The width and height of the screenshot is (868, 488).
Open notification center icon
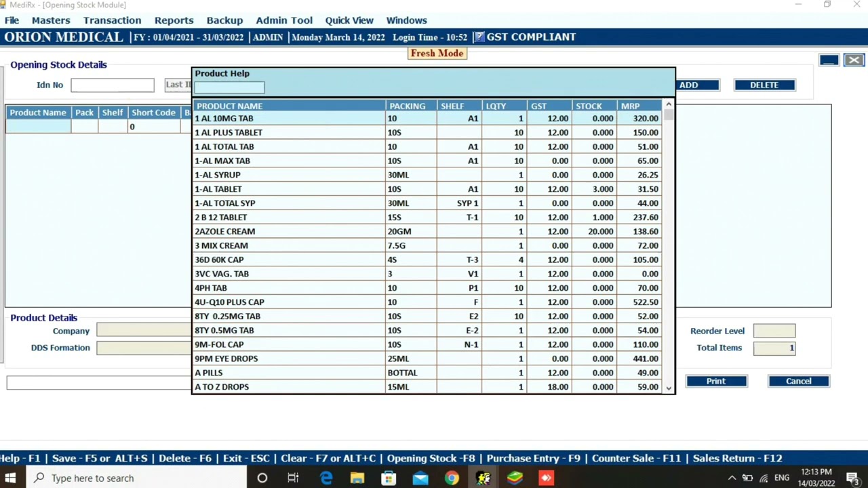point(853,478)
